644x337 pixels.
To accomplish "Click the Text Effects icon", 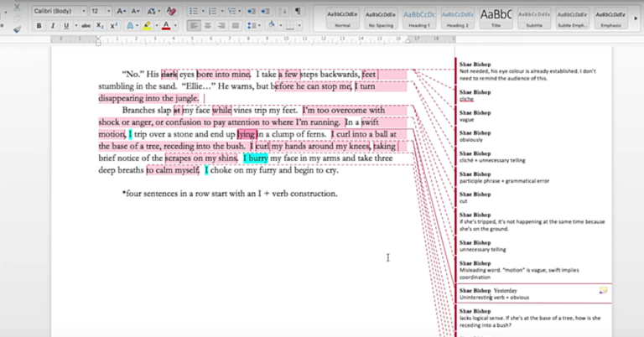I will click(x=130, y=26).
